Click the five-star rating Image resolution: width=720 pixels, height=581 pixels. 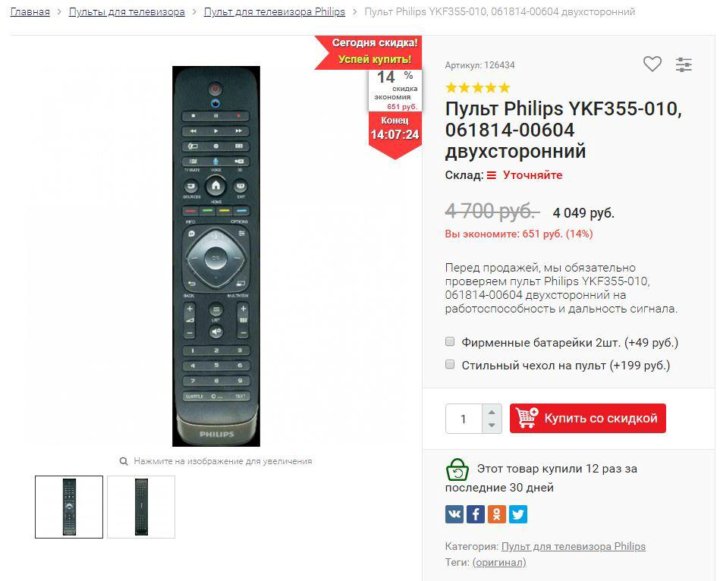478,87
